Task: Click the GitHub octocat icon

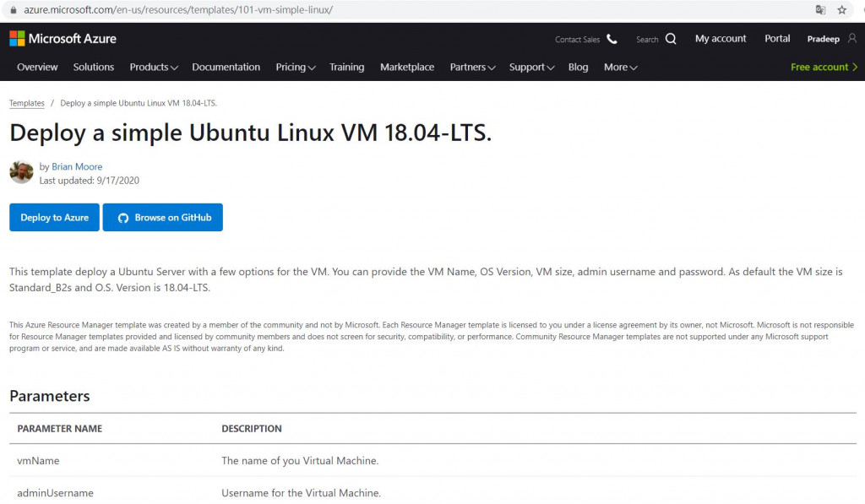Action: (123, 218)
